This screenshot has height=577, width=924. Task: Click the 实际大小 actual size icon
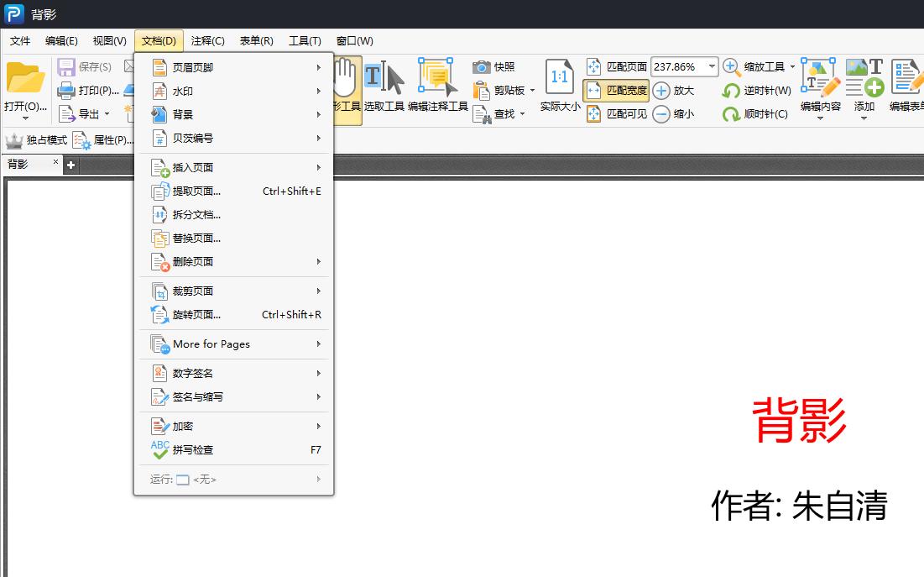click(559, 80)
